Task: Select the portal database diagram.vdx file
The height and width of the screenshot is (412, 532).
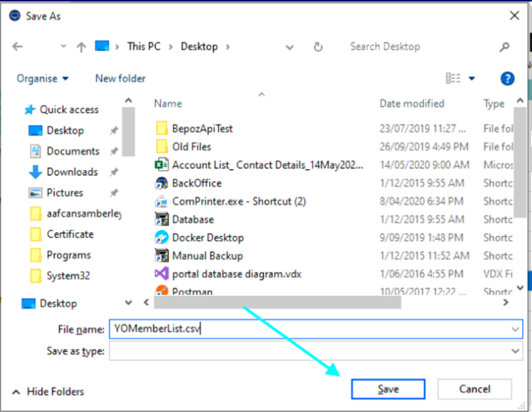Action: coord(226,273)
